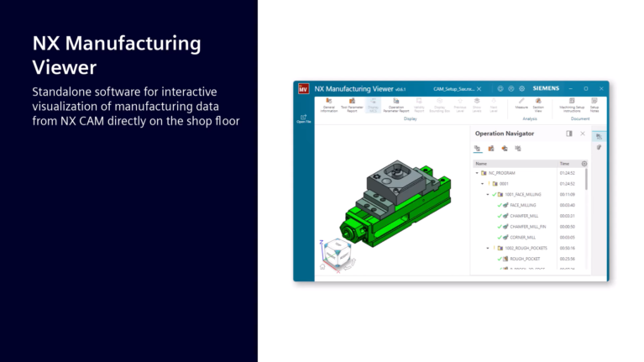Open the Tool Parameter Report
The width and height of the screenshot is (644, 362).
(x=351, y=105)
